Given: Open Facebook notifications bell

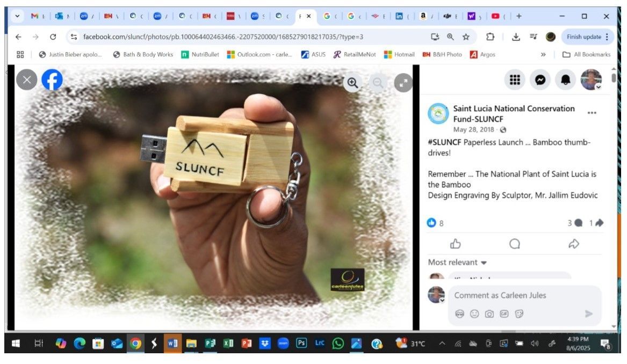Looking at the screenshot, I should point(565,80).
